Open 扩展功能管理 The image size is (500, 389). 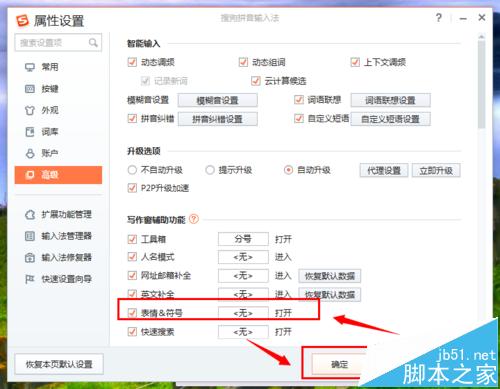coord(58,215)
